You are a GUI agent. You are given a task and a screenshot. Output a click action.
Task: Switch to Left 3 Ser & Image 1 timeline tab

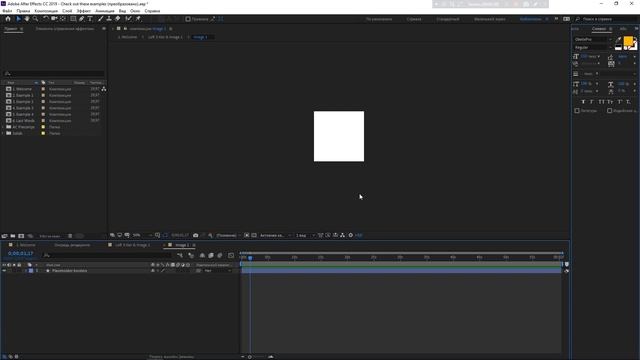[133, 245]
